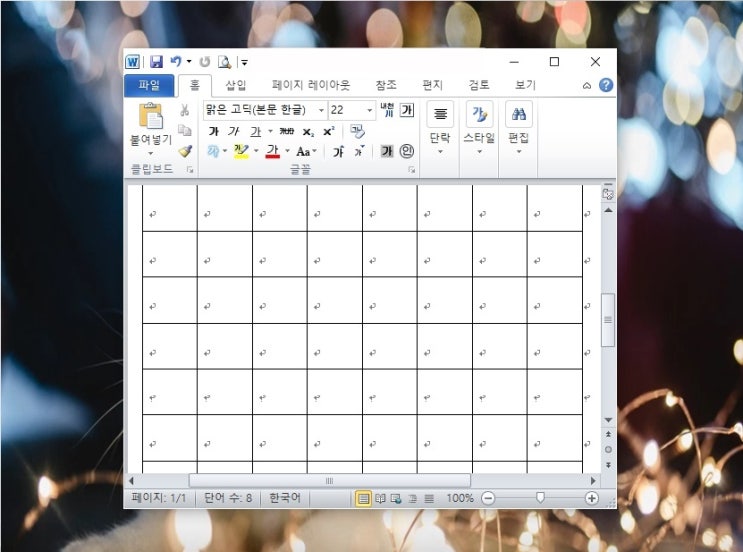Expand the 붙여넣기 options arrow
Image resolution: width=743 pixels, height=552 pixels.
click(x=151, y=153)
